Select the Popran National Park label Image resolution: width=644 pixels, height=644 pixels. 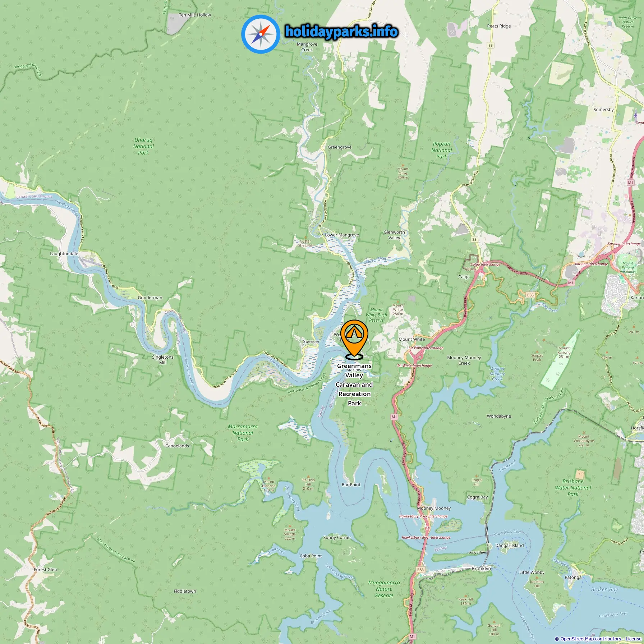pos(442,150)
